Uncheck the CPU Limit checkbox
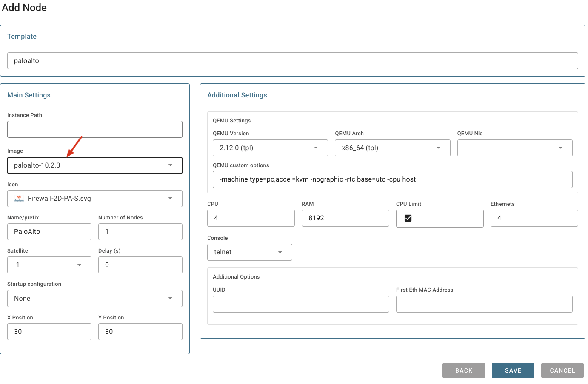588x384 pixels. point(408,218)
